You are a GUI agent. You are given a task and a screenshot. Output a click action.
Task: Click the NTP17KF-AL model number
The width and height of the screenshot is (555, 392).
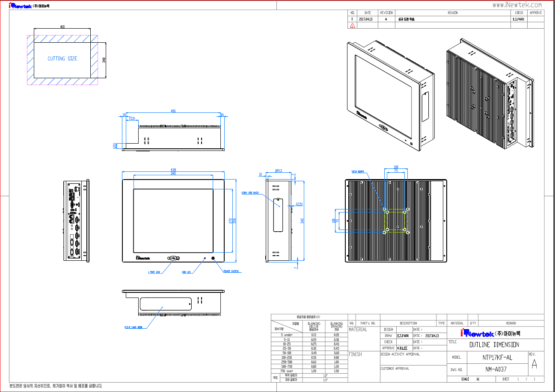click(497, 357)
